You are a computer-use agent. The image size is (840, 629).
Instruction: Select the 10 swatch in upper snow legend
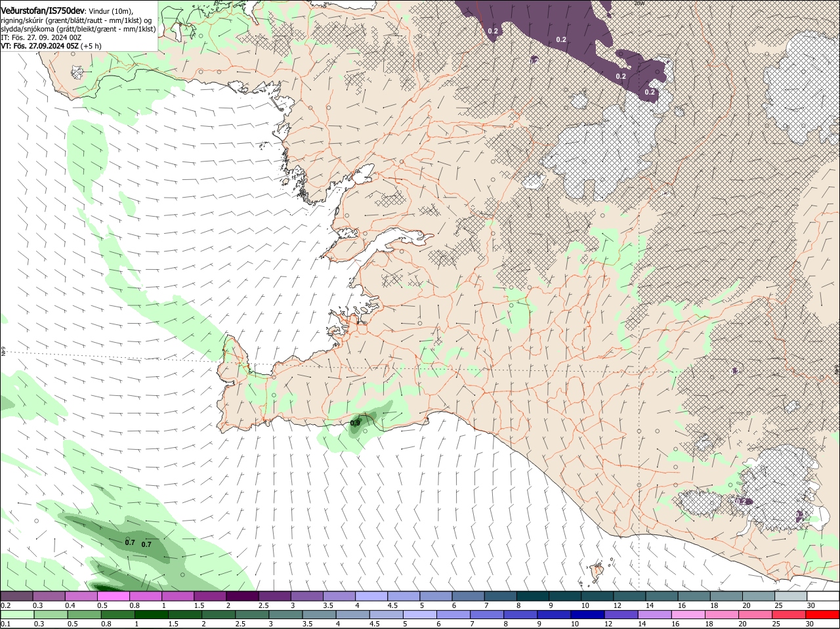597,596
